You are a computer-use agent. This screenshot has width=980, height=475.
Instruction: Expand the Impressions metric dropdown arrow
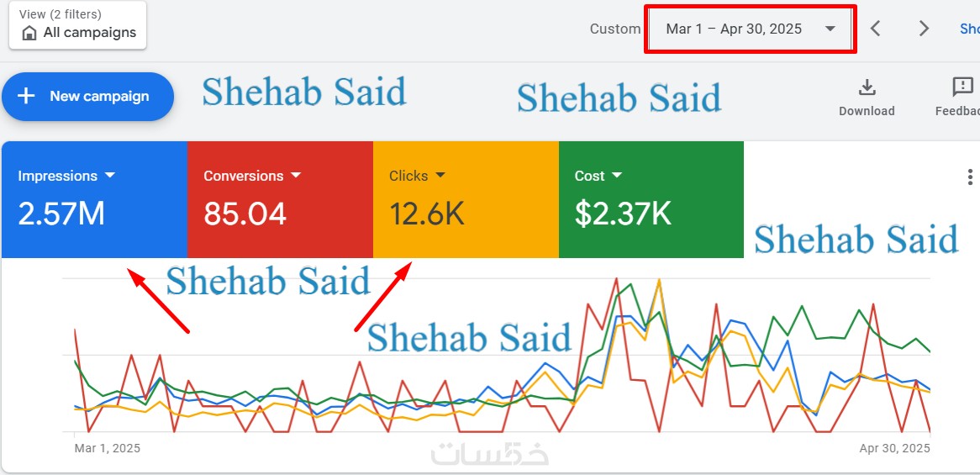click(110, 176)
